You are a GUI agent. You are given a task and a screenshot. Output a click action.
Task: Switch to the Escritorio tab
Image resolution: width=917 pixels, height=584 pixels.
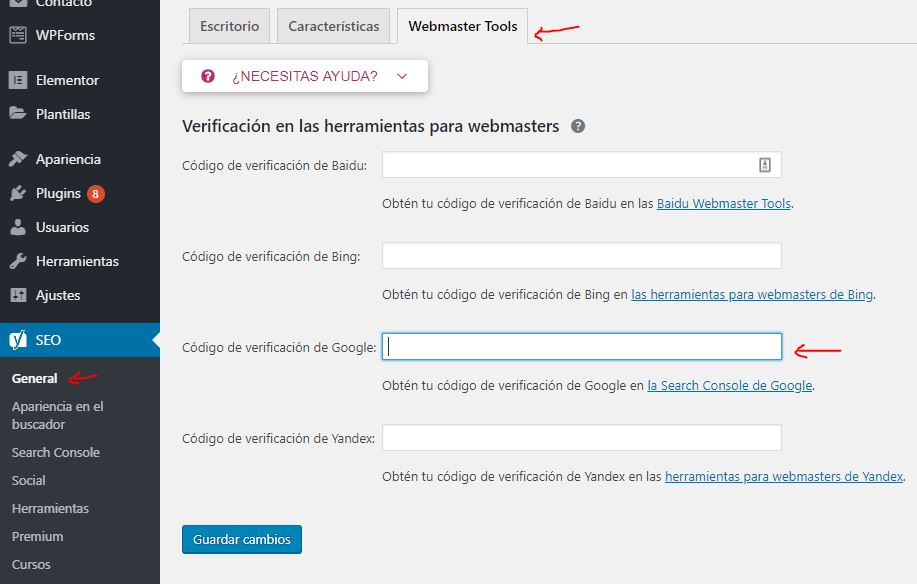pyautogui.click(x=229, y=26)
